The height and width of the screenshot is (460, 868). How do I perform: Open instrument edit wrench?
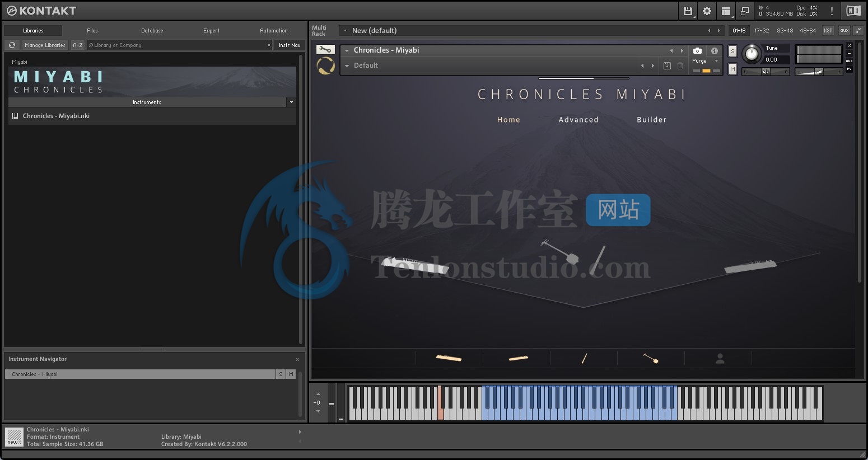tap(325, 50)
